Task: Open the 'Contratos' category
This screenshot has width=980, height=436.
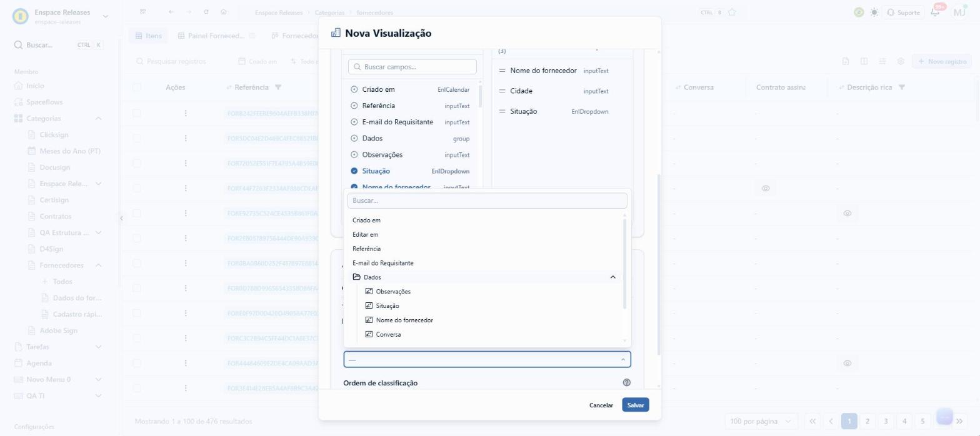Action: 55,216
